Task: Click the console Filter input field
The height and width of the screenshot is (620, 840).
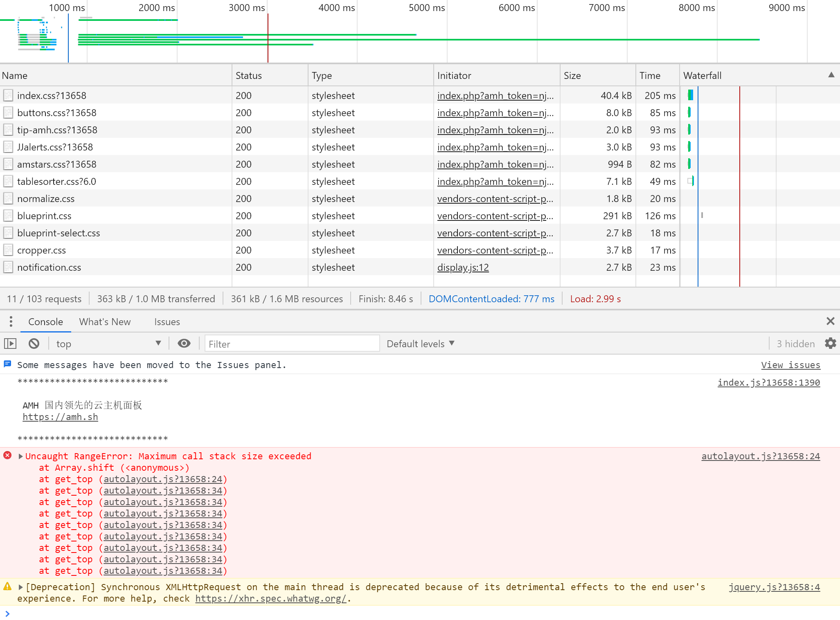Action: click(x=292, y=344)
